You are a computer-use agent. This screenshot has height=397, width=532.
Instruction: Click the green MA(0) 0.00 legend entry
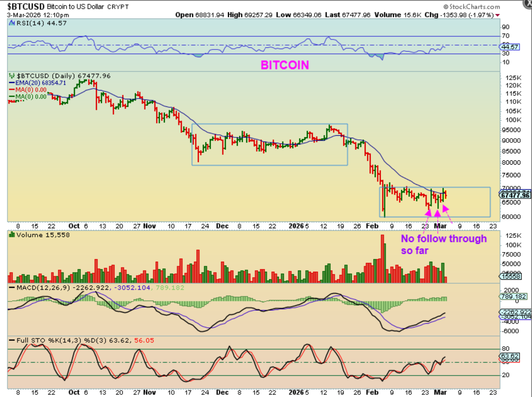pyautogui.click(x=28, y=96)
